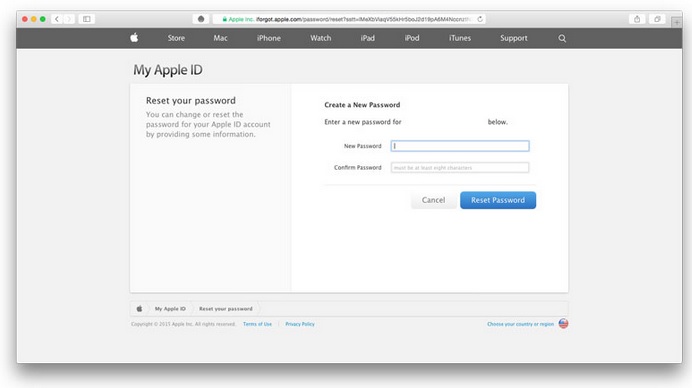Viewport: 692px width, 388px height.
Task: Minimize window with the yellow button
Action: click(x=34, y=19)
